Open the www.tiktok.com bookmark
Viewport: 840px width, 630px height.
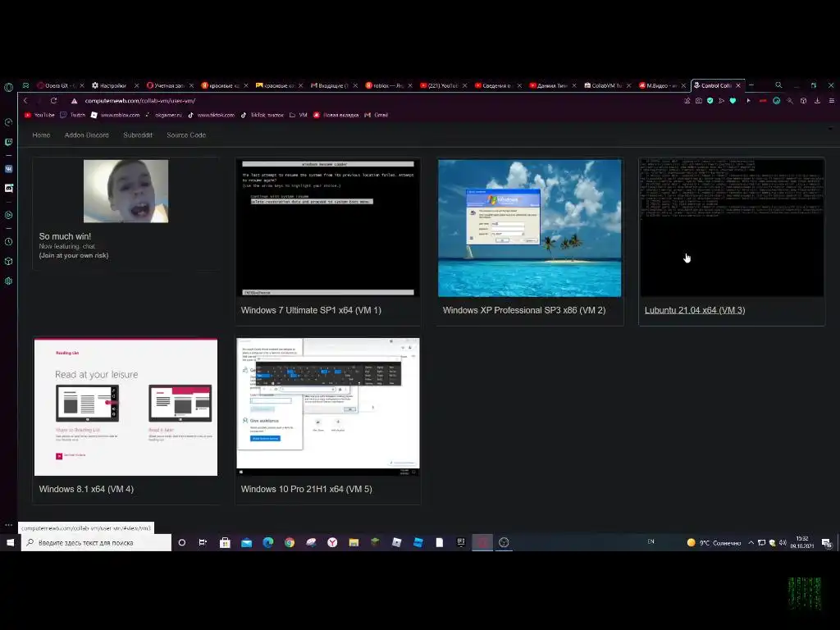[x=211, y=115]
